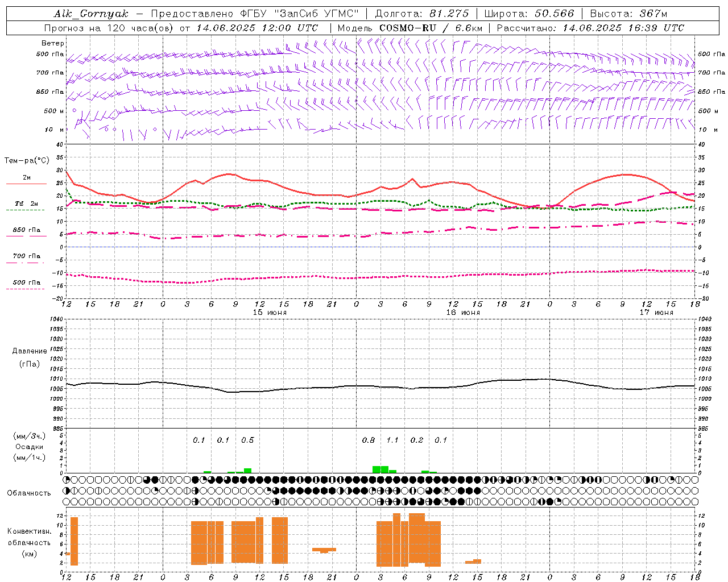Viewport: 728px width, 582px height.
Task: Select the Широта: 50.566 header value
Action: [x=529, y=14]
